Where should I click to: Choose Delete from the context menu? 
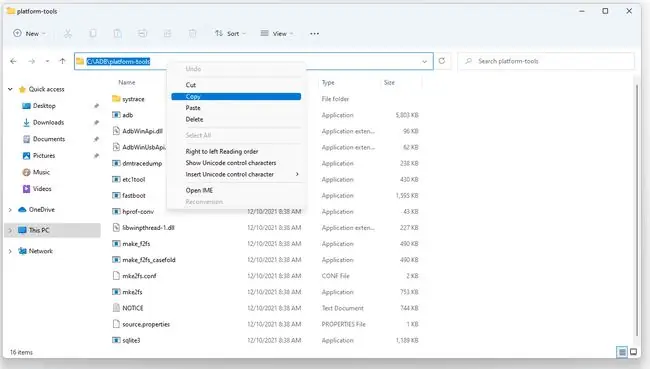pyautogui.click(x=236, y=119)
